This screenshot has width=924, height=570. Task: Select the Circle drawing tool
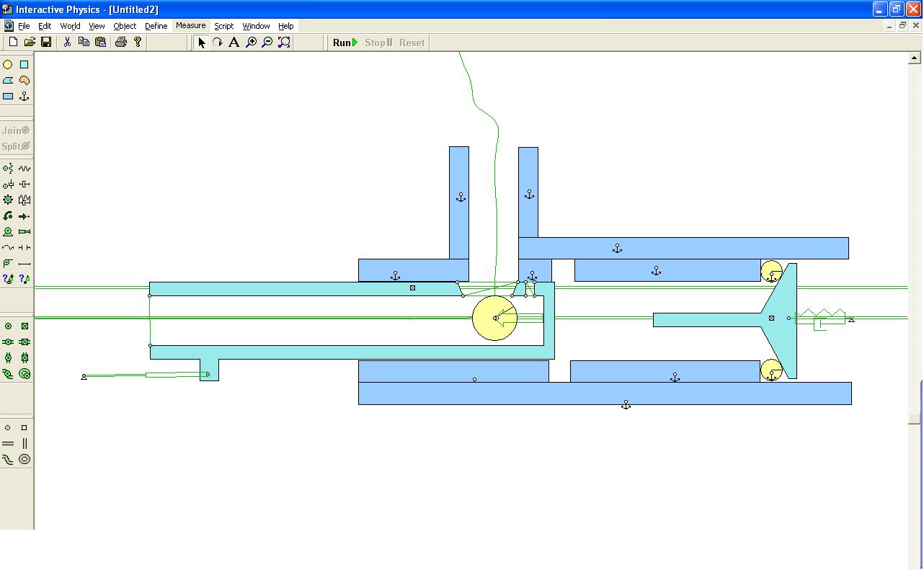pyautogui.click(x=8, y=64)
